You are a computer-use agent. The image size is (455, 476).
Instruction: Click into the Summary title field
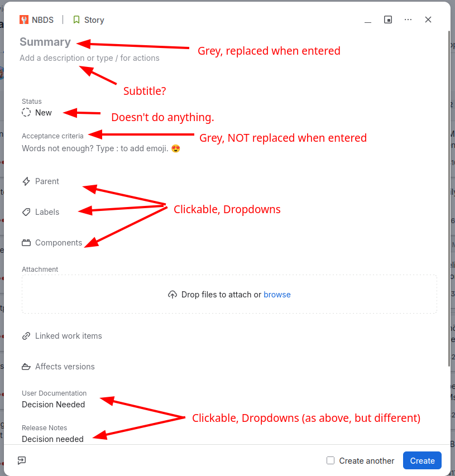pos(45,42)
